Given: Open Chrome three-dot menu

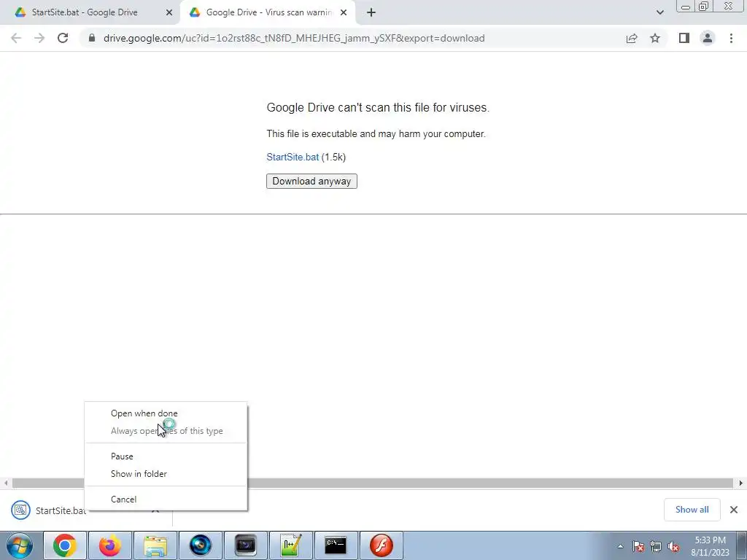Looking at the screenshot, I should tap(731, 38).
